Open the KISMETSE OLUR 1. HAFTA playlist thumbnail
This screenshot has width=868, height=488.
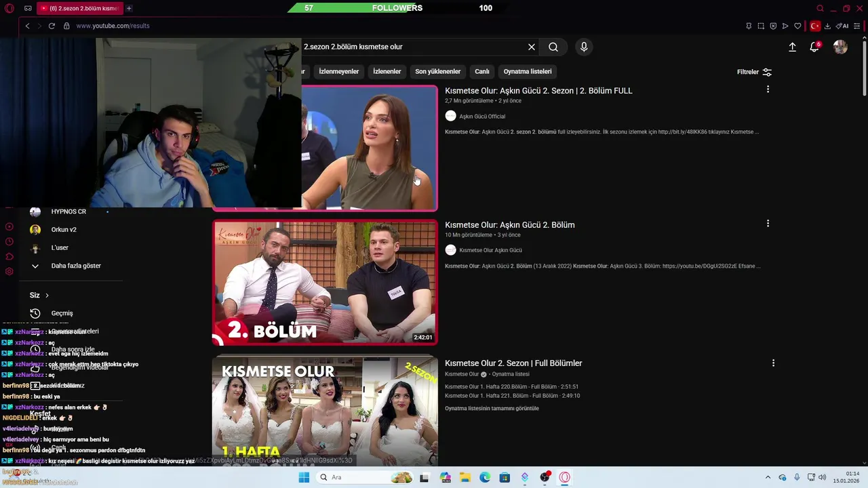click(x=325, y=411)
